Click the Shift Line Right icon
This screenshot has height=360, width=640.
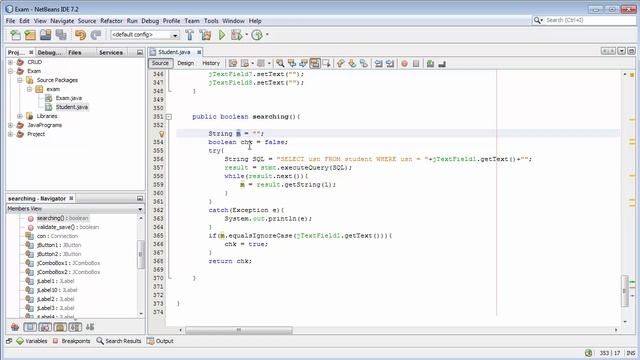pyautogui.click(x=390, y=63)
